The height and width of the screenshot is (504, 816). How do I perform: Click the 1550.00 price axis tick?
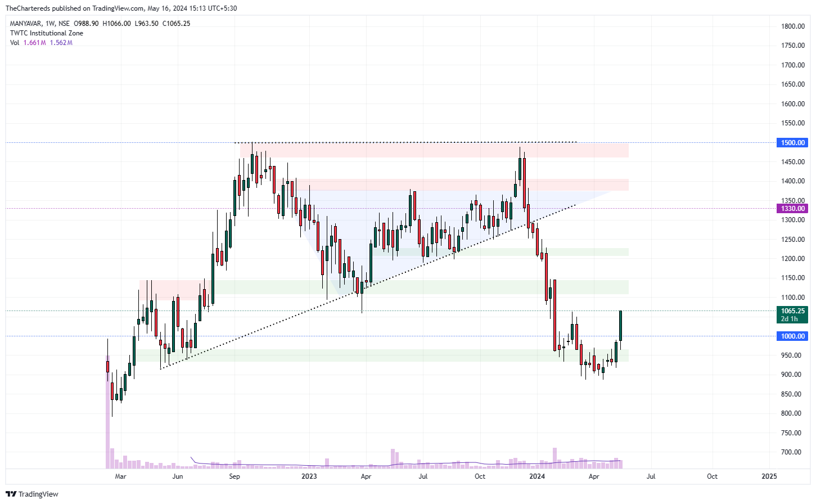[x=793, y=123]
